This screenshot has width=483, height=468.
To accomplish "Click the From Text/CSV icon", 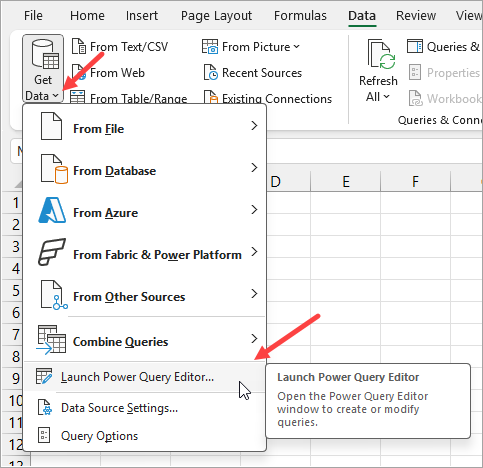I will (79, 46).
